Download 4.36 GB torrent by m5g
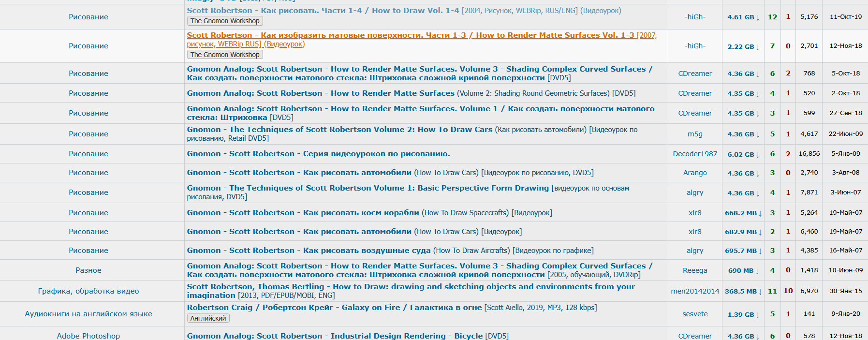This screenshot has width=868, height=340. pos(743,134)
